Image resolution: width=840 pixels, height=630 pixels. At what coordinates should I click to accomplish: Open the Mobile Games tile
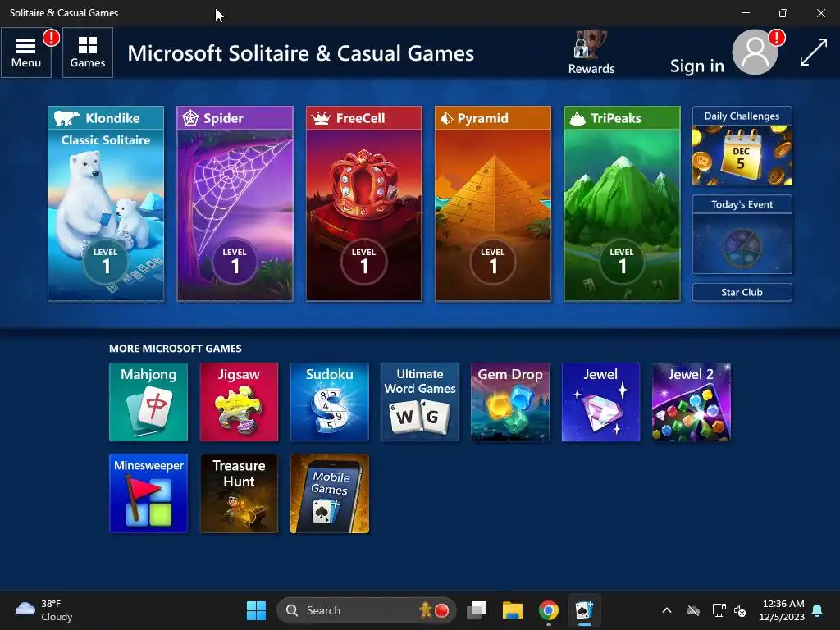coord(330,493)
